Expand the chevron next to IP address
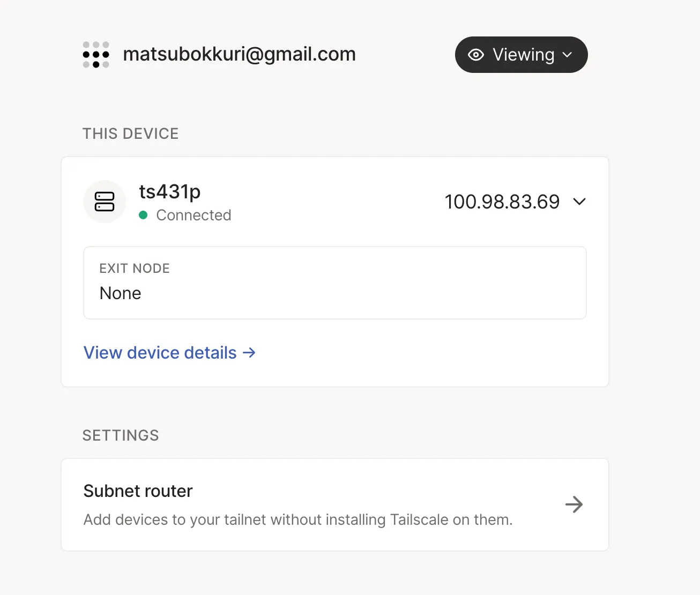This screenshot has height=595, width=700. click(579, 202)
